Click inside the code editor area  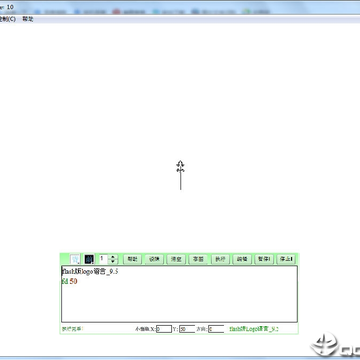point(179,294)
